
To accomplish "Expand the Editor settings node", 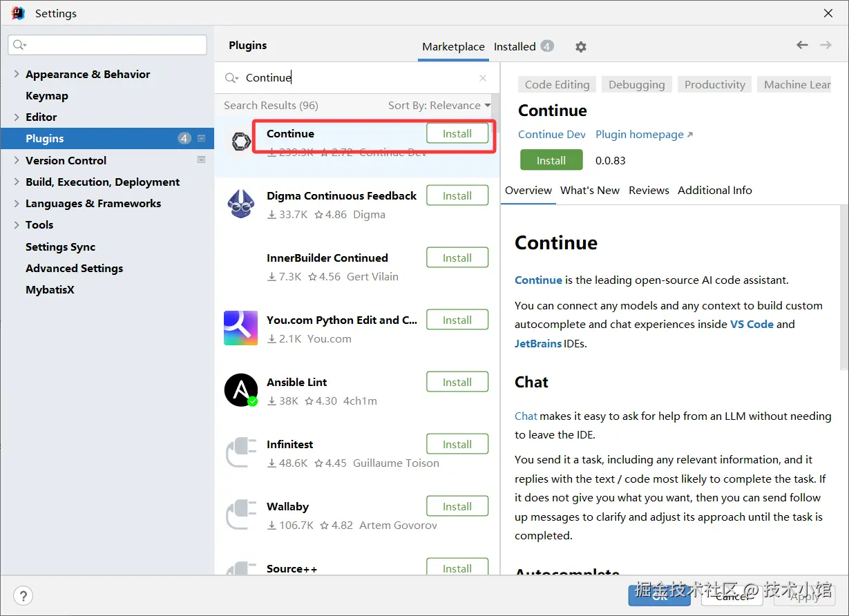I will [17, 117].
